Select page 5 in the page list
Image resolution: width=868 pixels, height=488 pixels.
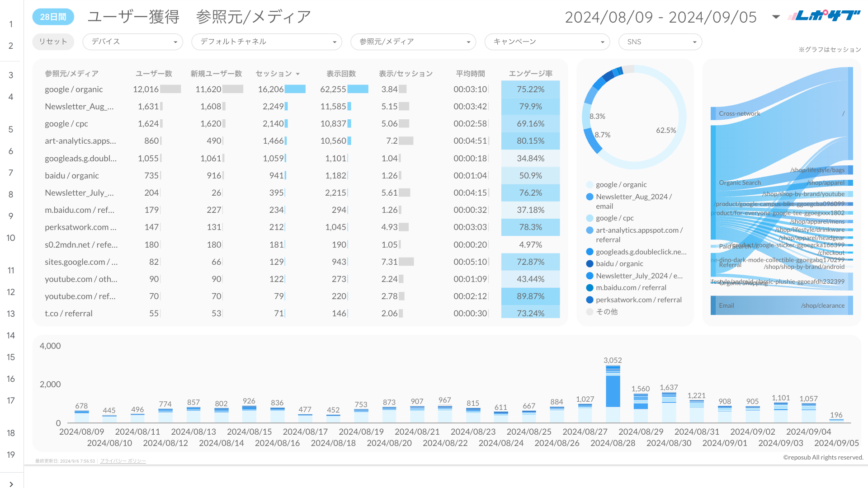point(11,129)
